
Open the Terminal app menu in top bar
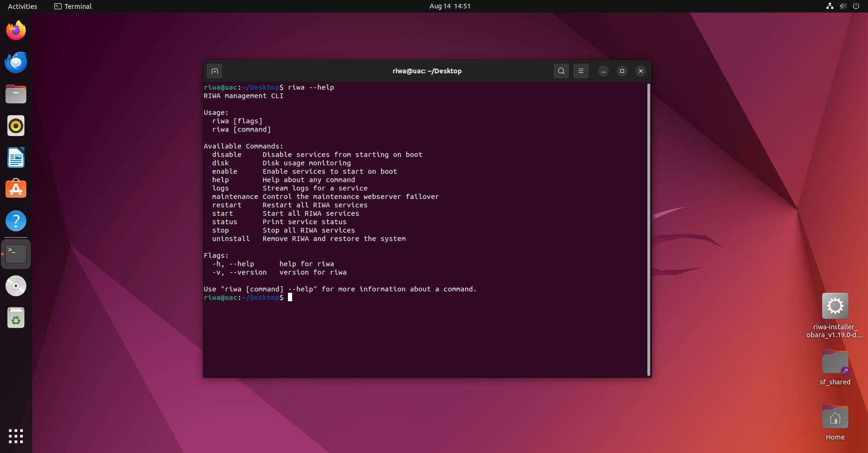click(73, 6)
